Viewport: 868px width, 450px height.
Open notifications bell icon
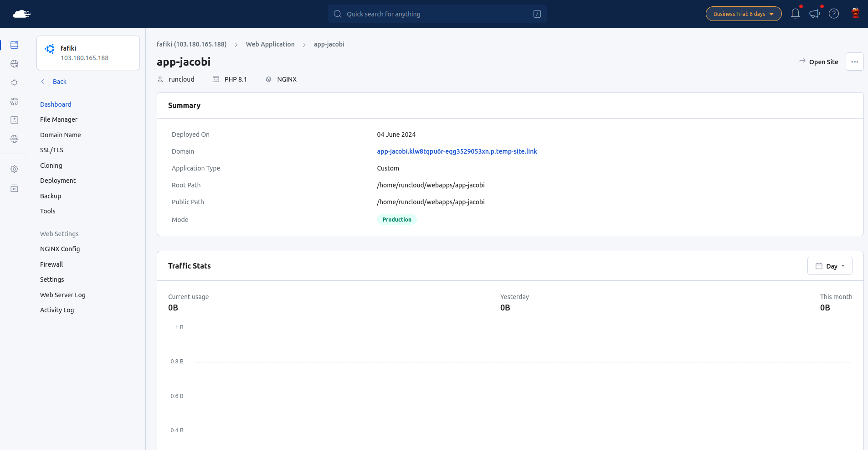coord(796,14)
